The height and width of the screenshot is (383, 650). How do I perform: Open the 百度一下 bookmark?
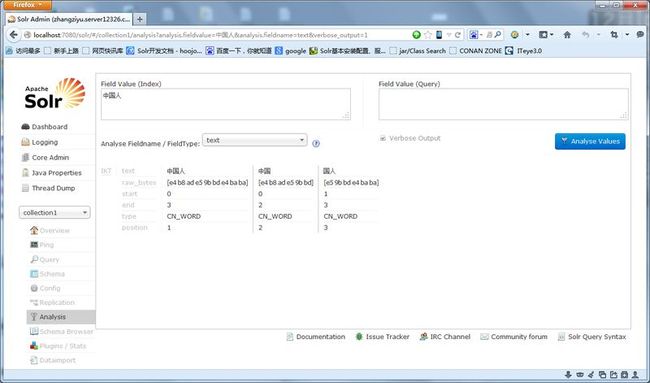coord(239,51)
